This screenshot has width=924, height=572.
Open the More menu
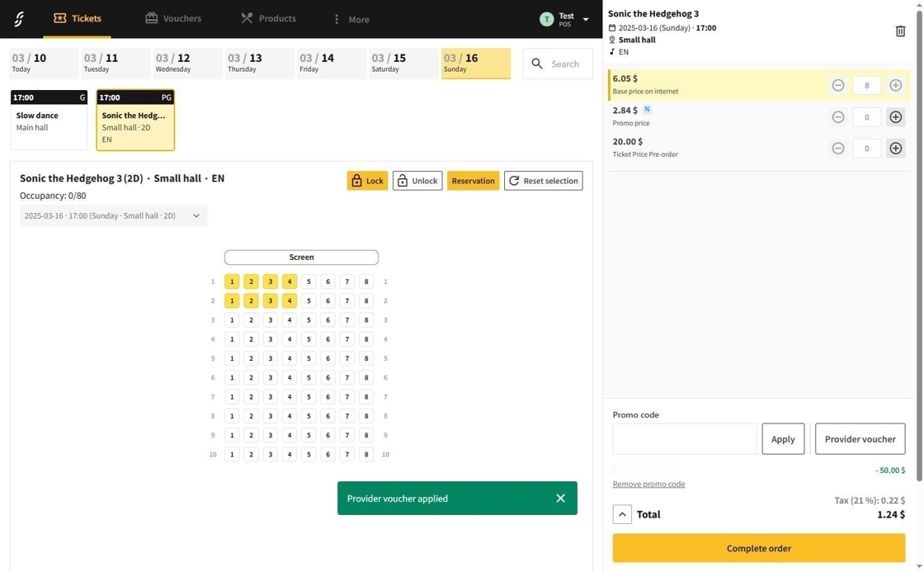(x=351, y=19)
